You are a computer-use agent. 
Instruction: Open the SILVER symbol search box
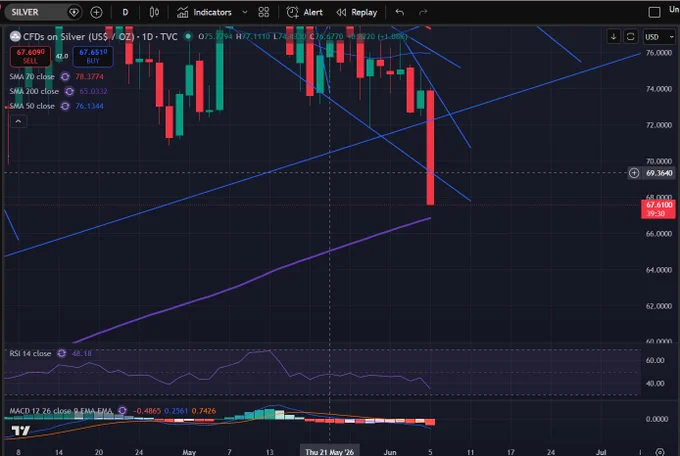click(42, 12)
